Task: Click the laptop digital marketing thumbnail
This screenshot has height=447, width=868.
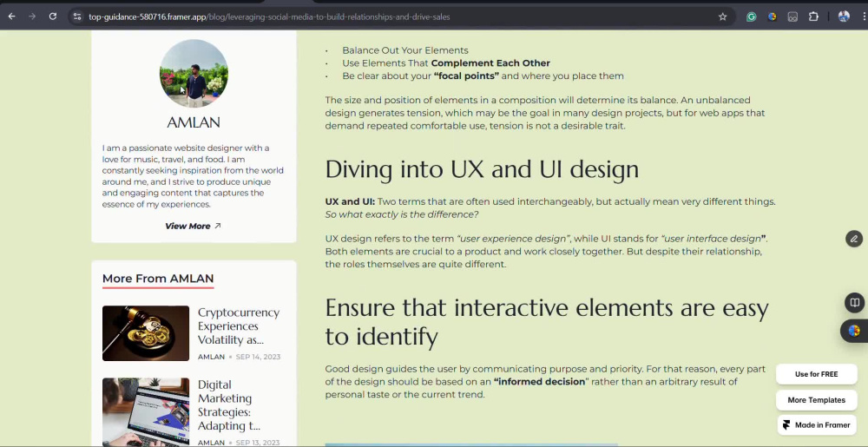Action: pos(146,411)
